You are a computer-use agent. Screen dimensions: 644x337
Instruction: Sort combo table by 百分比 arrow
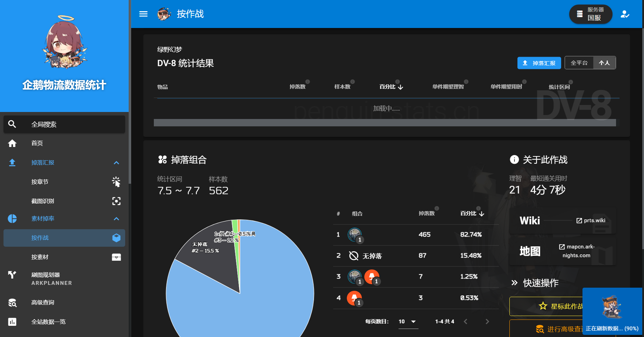[481, 213]
